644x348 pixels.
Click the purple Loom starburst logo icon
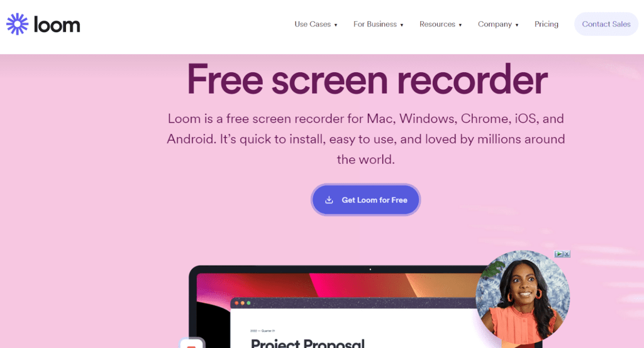click(x=17, y=24)
